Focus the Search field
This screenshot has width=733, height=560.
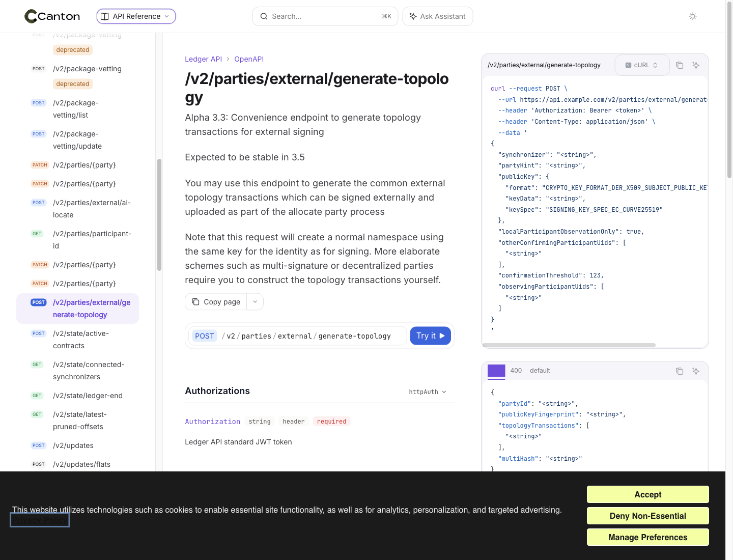pyautogui.click(x=325, y=16)
